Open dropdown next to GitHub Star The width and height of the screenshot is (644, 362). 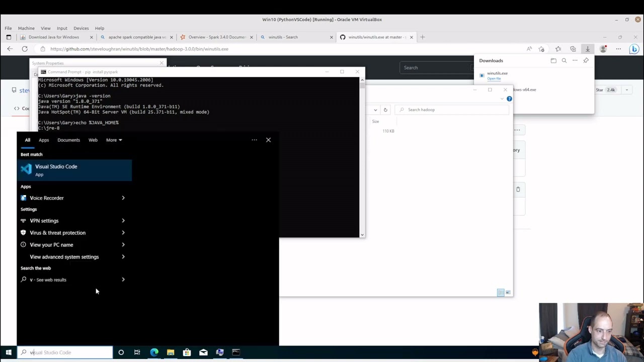tap(627, 90)
